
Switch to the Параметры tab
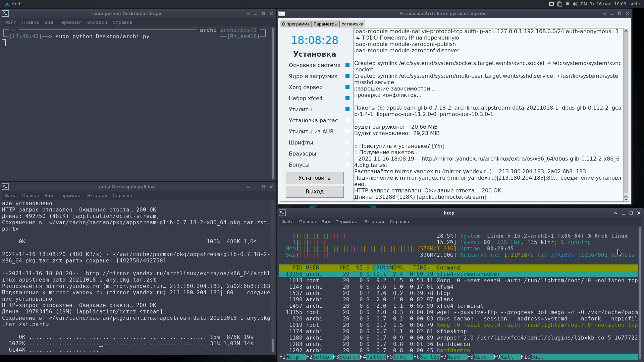point(325,24)
